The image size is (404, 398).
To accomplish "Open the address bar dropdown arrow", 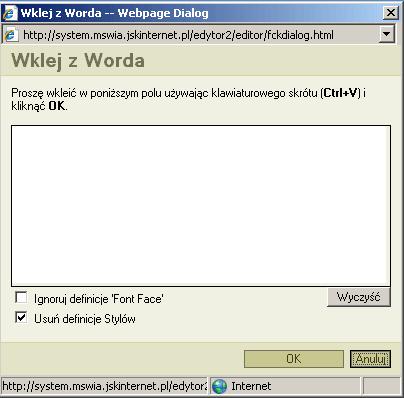I will pos(387,34).
